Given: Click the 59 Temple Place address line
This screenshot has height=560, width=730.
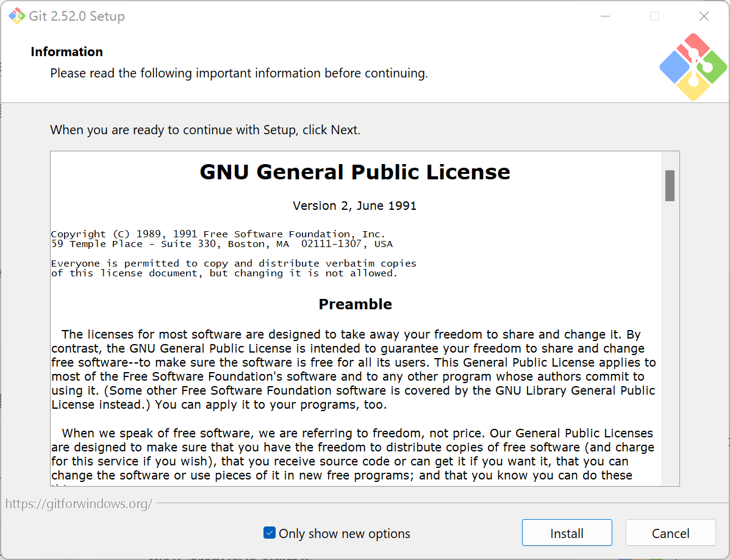Looking at the screenshot, I should coord(221,244).
